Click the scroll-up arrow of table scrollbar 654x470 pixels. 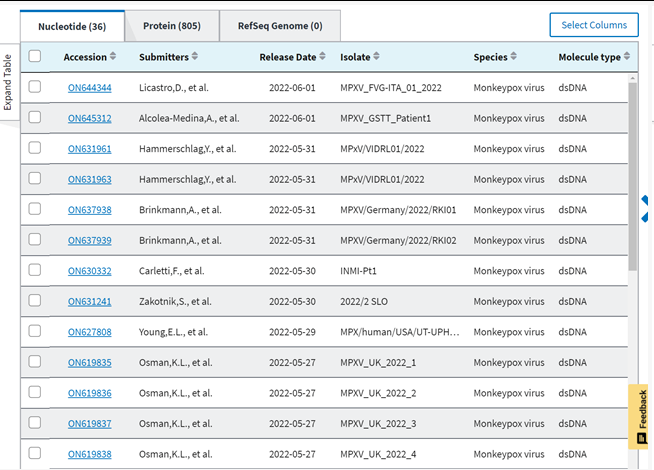pos(633,78)
